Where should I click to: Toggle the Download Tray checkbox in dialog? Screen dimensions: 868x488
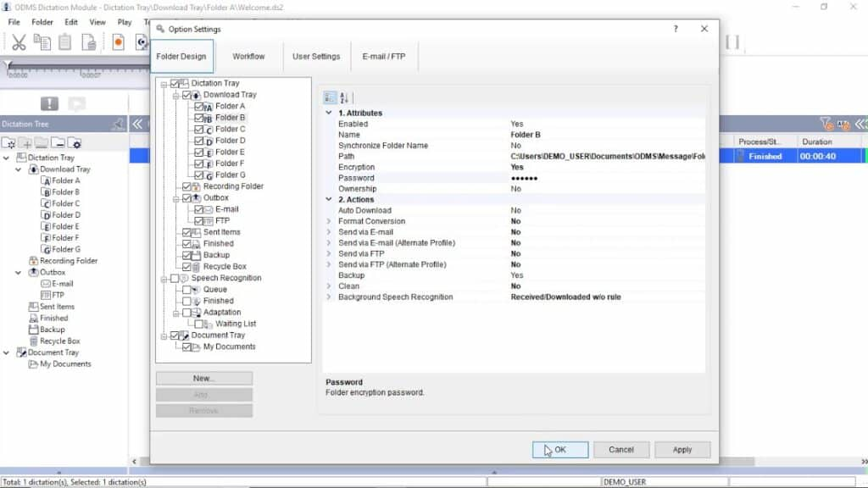[186, 95]
